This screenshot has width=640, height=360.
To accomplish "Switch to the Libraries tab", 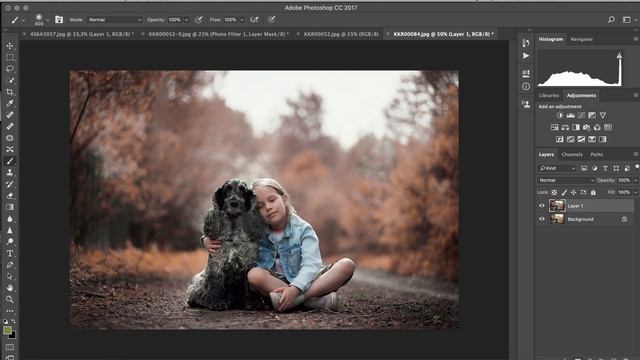I will click(549, 96).
